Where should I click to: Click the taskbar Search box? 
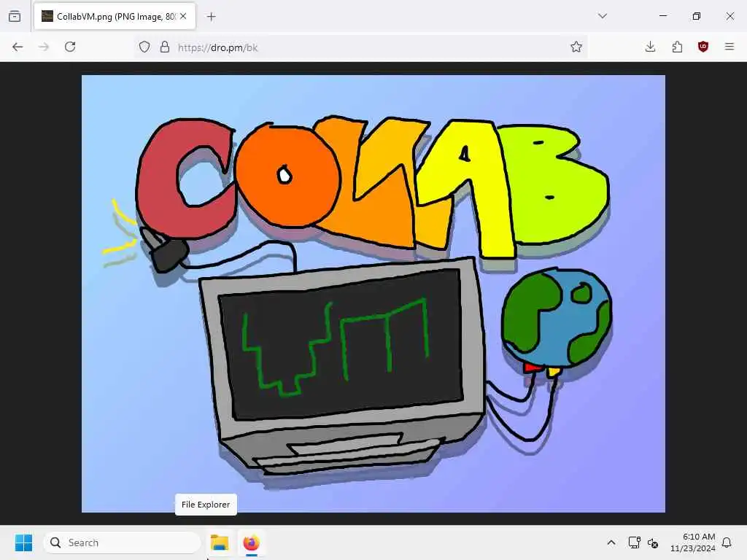tap(123, 542)
